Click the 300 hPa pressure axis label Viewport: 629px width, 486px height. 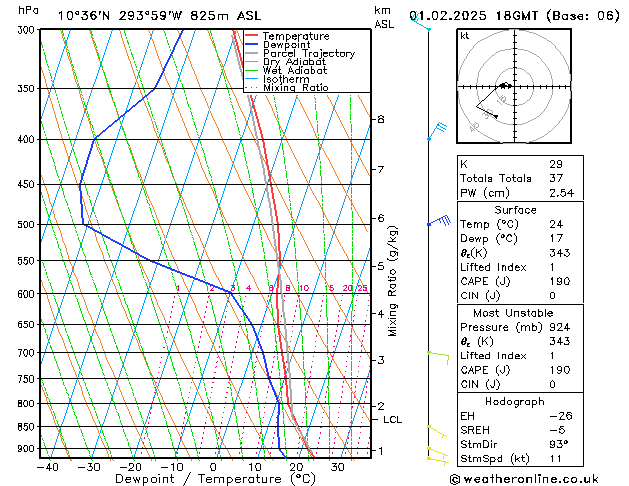(x=26, y=30)
